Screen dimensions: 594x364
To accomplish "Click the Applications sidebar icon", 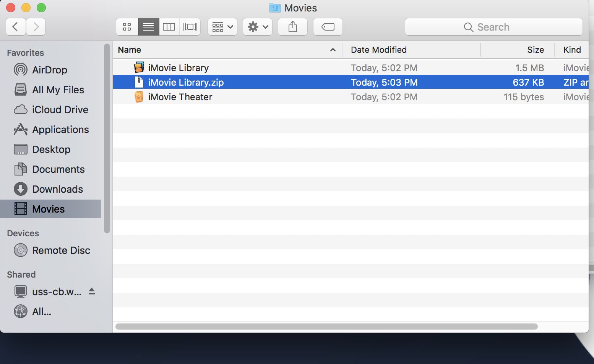I will pos(21,129).
